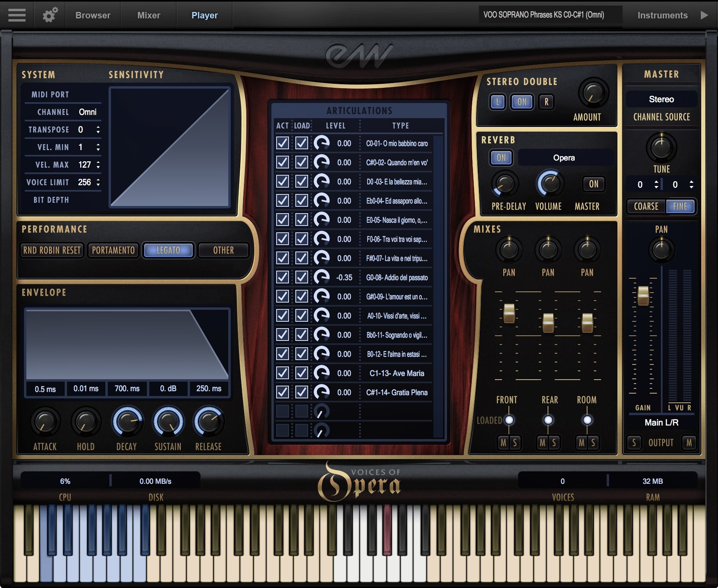Image resolution: width=718 pixels, height=588 pixels.
Task: Mute the master Output with M
Action: pos(689,443)
